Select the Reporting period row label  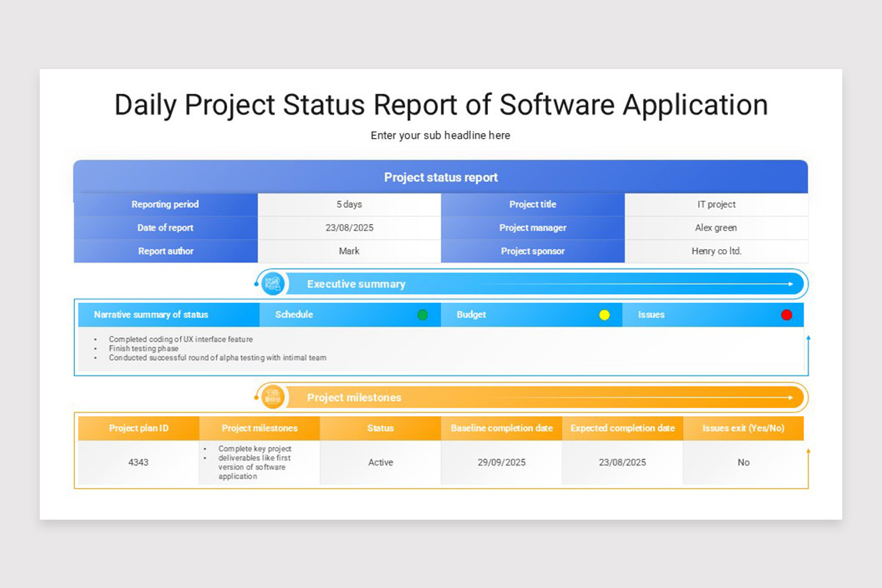coord(165,204)
